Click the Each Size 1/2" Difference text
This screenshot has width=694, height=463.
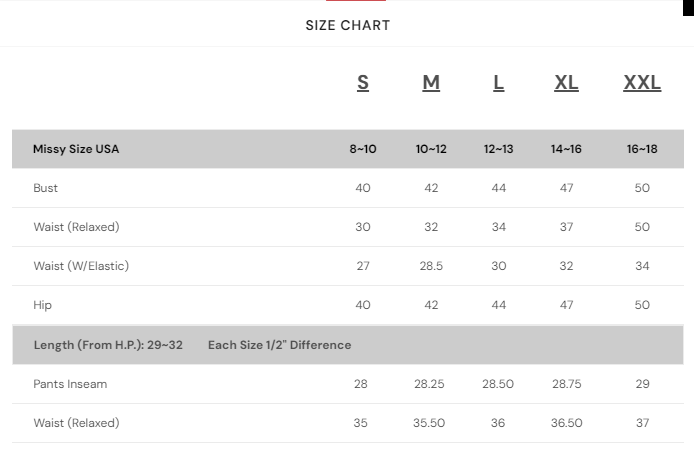tap(279, 345)
